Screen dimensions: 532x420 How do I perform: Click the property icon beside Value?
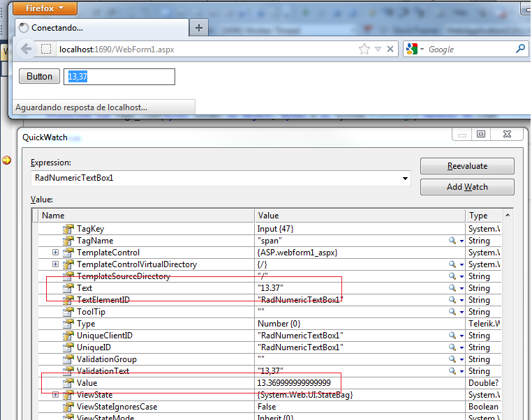(68, 383)
